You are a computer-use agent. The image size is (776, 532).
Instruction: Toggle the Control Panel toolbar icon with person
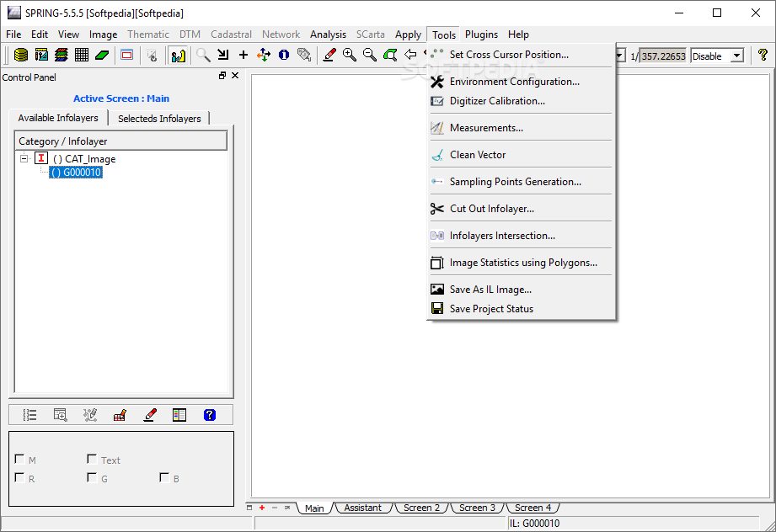pyautogui.click(x=178, y=55)
